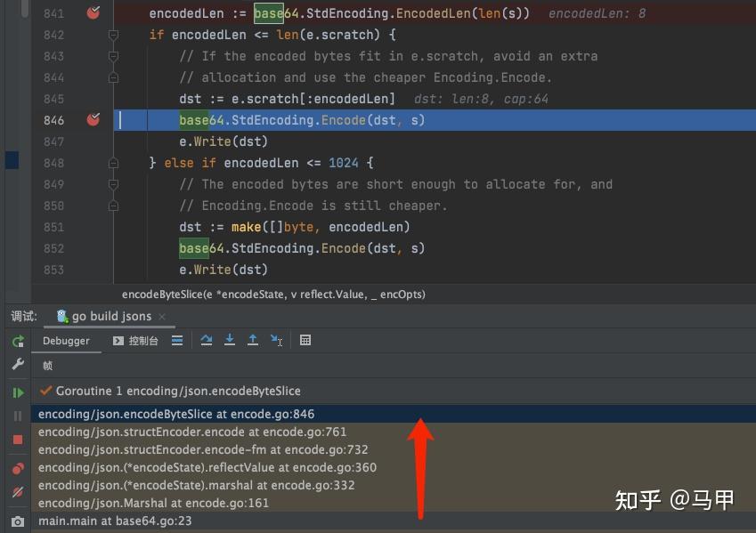Open the Evaluate Expression calculator icon
The width and height of the screenshot is (756, 533).
[x=305, y=340]
